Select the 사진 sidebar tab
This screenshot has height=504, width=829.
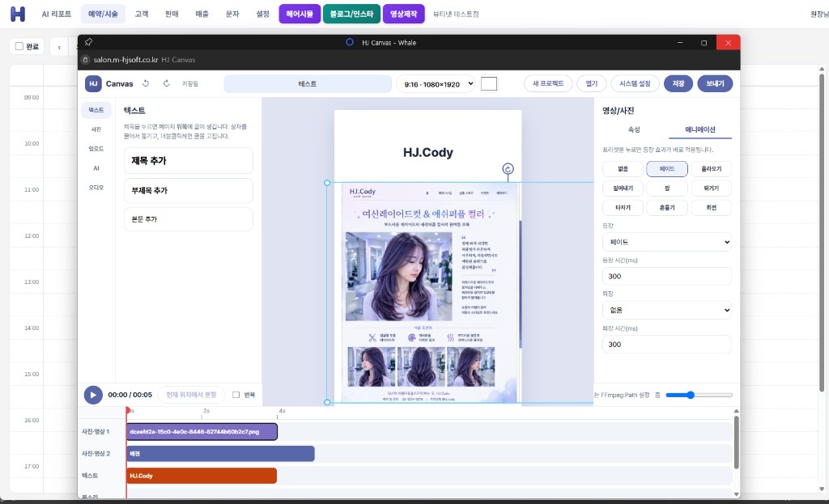96,129
